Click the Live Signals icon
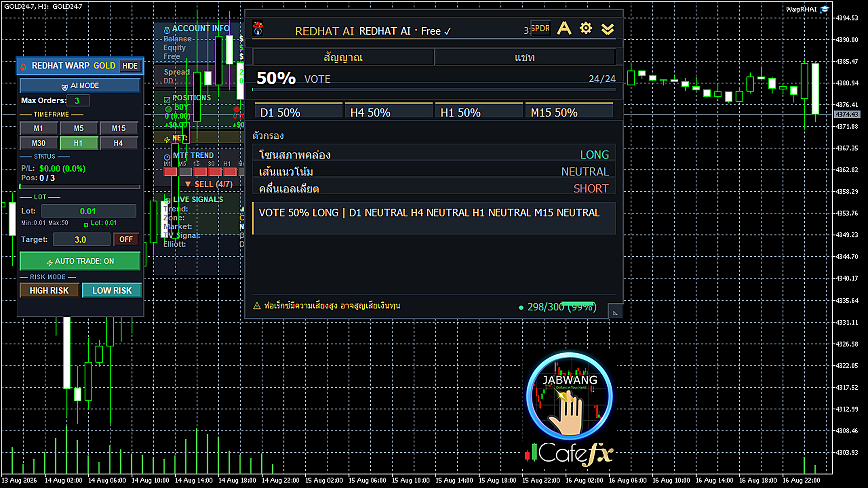This screenshot has height=488, width=868. click(167, 200)
